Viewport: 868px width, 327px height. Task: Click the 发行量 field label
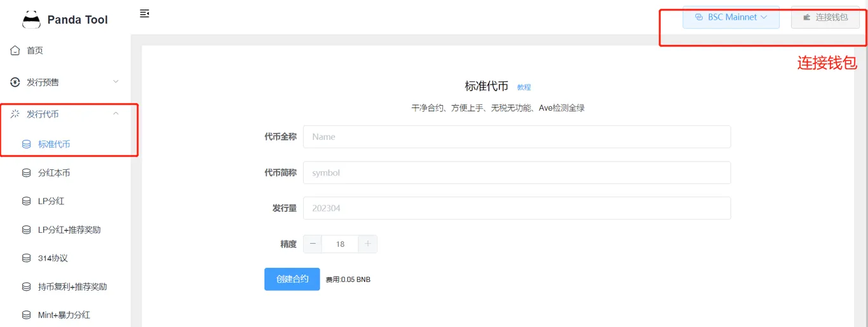click(285, 208)
